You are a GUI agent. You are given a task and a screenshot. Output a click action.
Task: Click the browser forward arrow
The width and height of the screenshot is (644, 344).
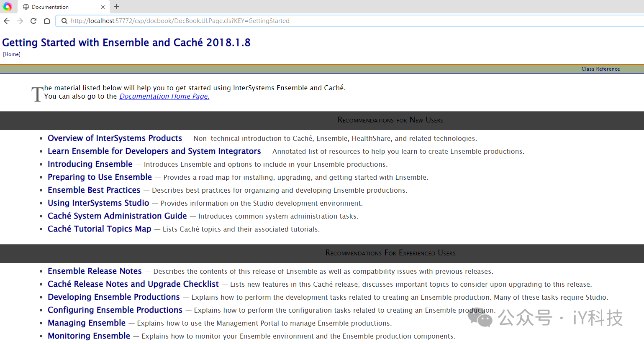pos(20,21)
